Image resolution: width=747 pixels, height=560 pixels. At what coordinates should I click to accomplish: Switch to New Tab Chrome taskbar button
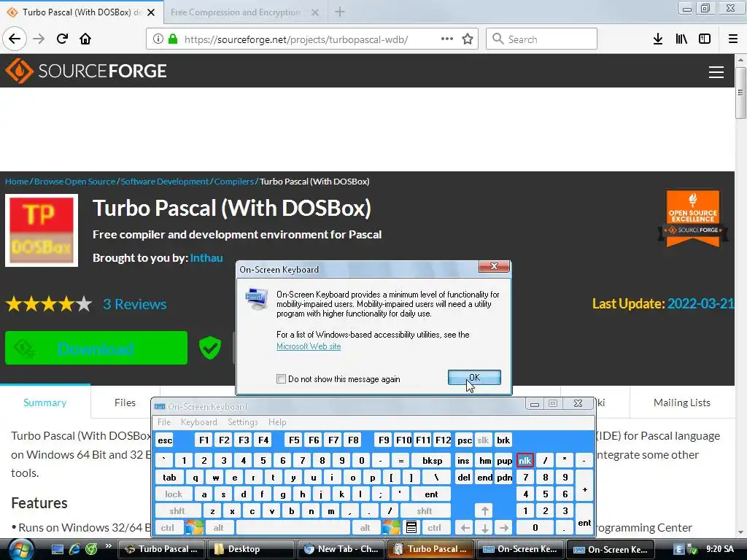point(341,549)
